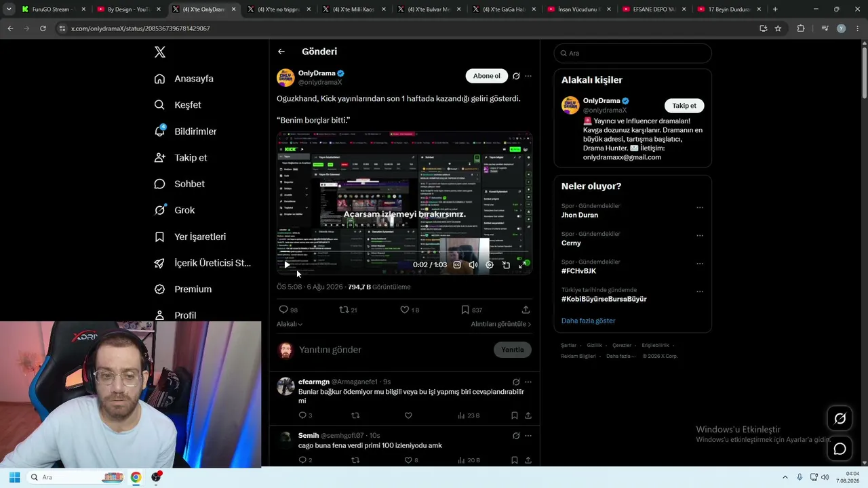
Task: Open Premium page
Action: point(183,289)
